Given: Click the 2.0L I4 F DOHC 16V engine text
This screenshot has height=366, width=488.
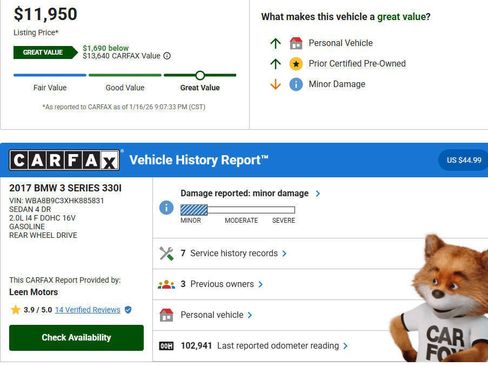Looking at the screenshot, I should tap(42, 218).
